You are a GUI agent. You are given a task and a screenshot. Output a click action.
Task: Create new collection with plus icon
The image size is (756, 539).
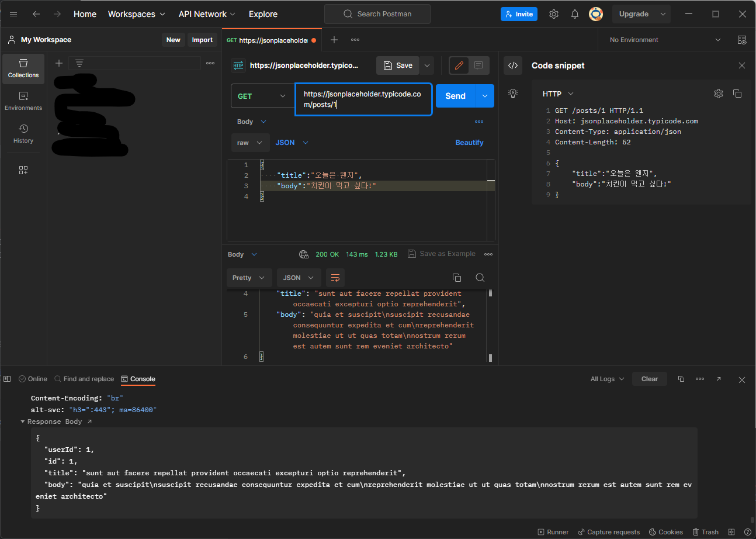click(x=59, y=63)
